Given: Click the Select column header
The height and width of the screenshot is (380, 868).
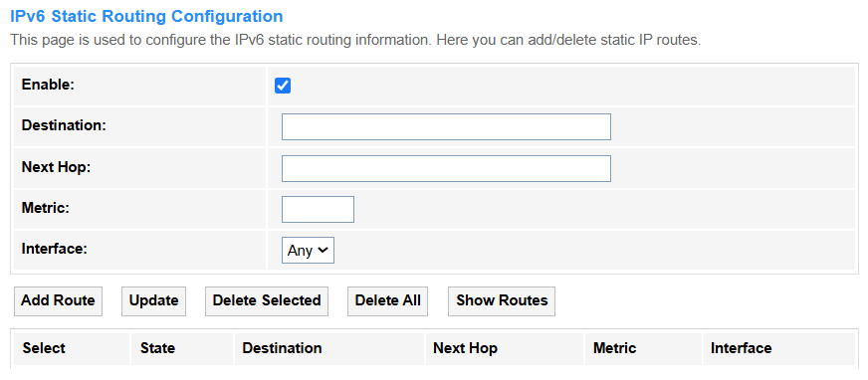Looking at the screenshot, I should (44, 348).
